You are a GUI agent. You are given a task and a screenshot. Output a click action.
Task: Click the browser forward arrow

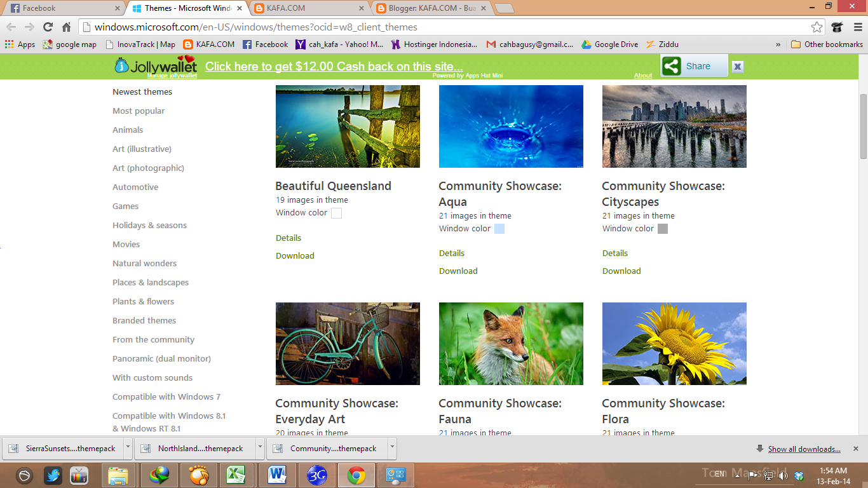click(29, 27)
